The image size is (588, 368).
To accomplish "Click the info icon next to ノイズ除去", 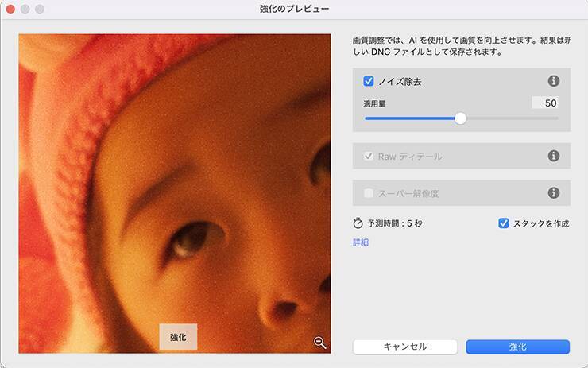I will [554, 81].
